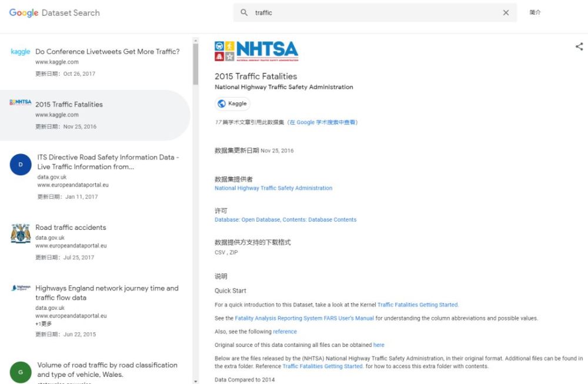The width and height of the screenshot is (588, 384).
Task: Open Highways England network journey time result
Action: (x=107, y=293)
